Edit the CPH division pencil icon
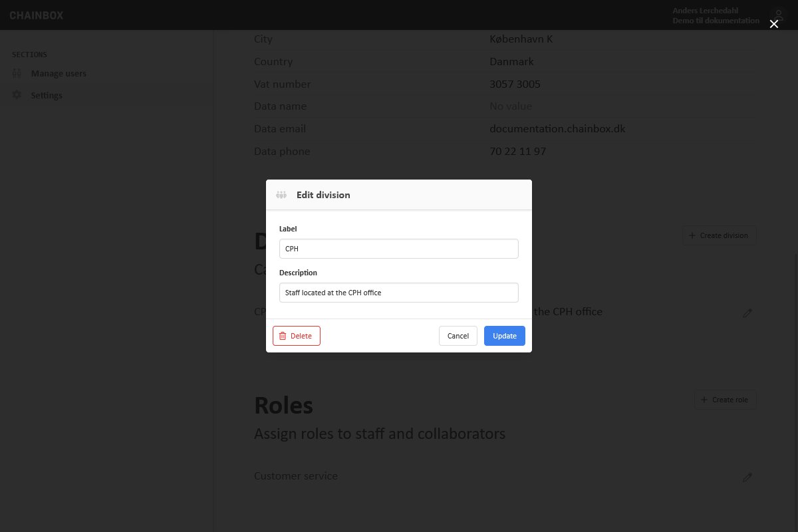Viewport: 798px width, 532px height. click(x=747, y=313)
